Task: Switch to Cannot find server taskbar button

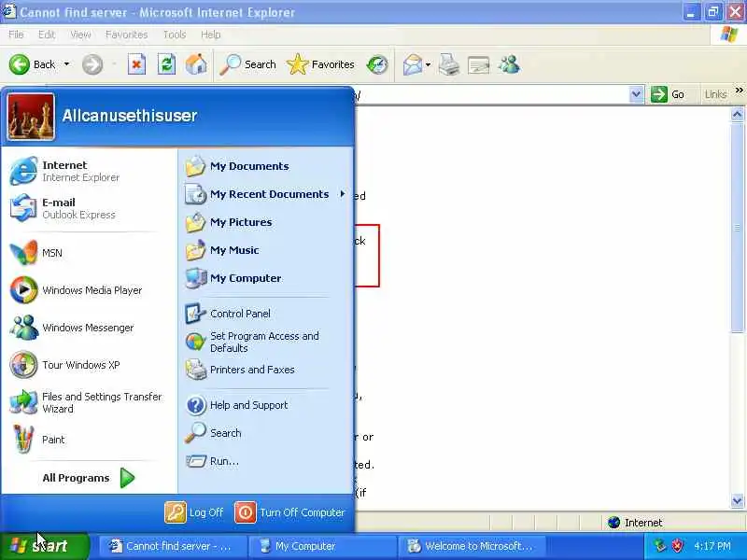Action: (x=173, y=546)
